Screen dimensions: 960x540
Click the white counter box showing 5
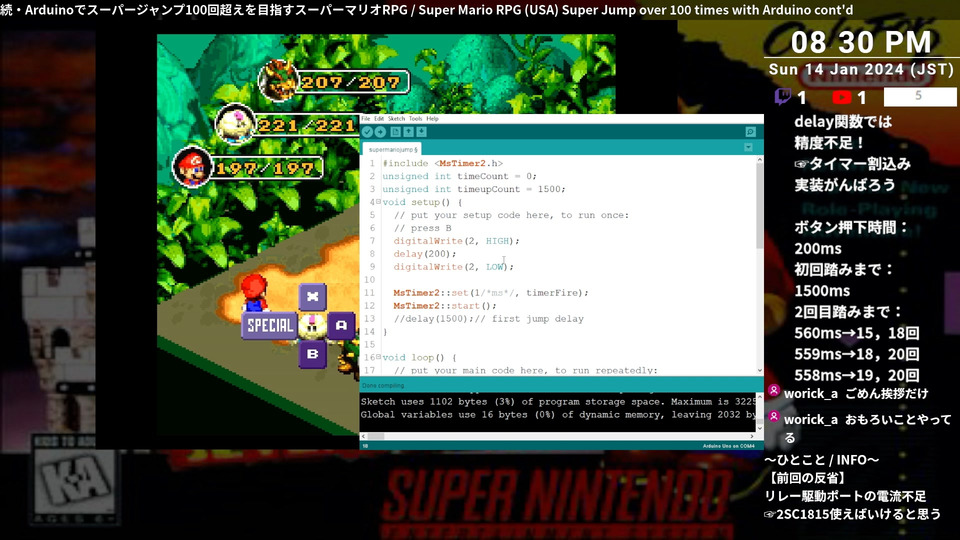point(920,96)
